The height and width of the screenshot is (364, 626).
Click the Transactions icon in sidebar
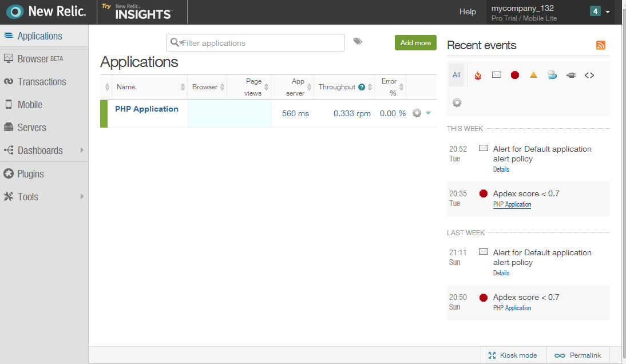pyautogui.click(x=9, y=81)
